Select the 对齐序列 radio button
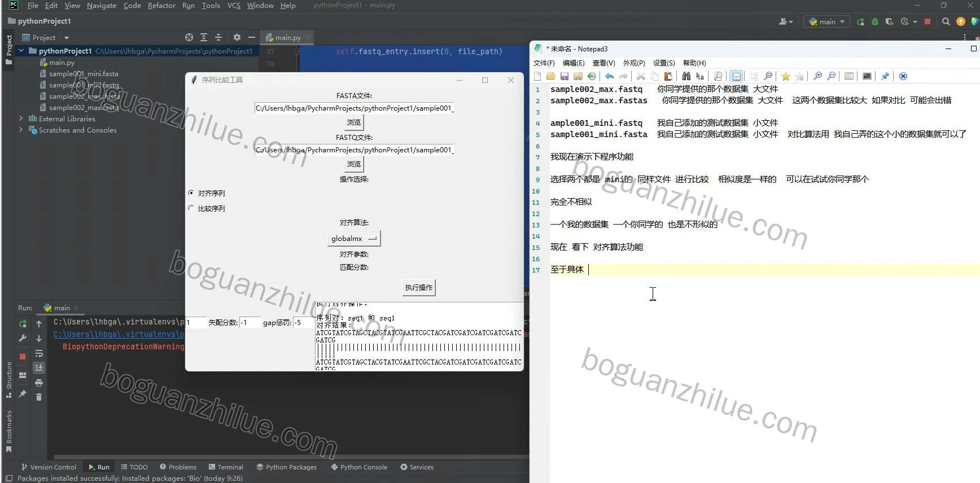980x483 pixels. (191, 193)
